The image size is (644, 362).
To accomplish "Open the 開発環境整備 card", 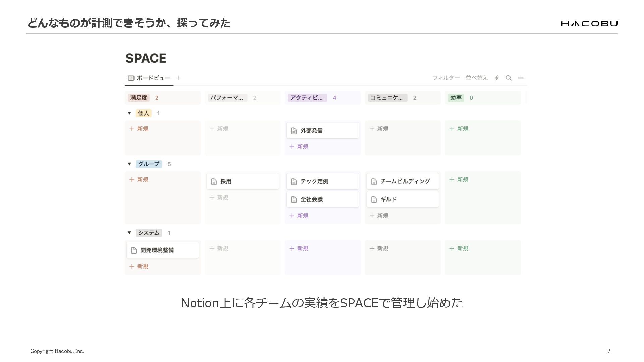I will 163,250.
